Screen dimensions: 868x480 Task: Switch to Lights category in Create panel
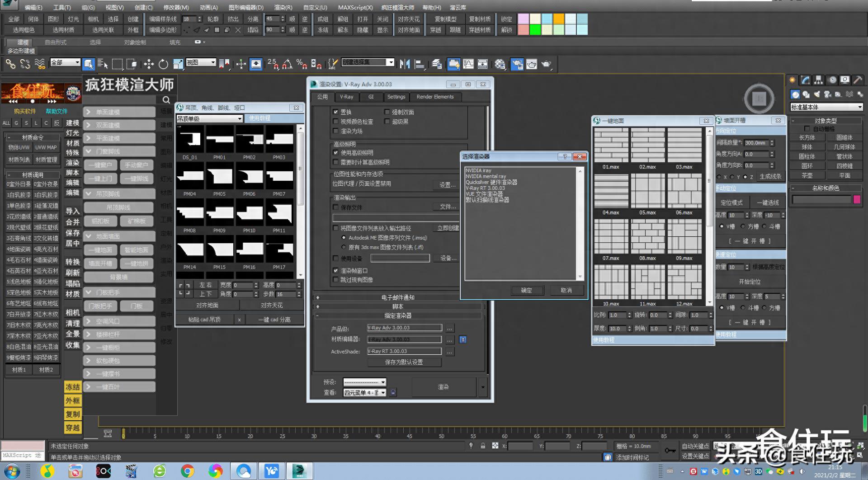click(x=817, y=94)
